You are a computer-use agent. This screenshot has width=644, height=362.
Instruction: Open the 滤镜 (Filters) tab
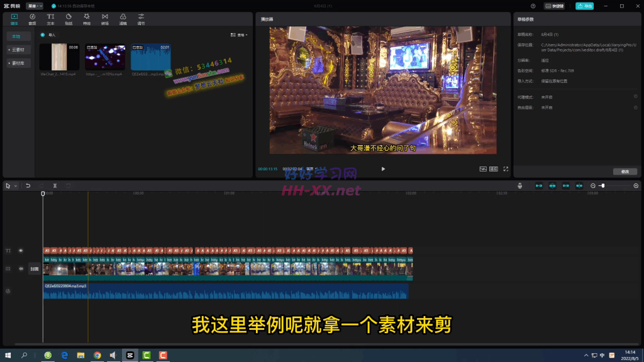click(x=123, y=19)
